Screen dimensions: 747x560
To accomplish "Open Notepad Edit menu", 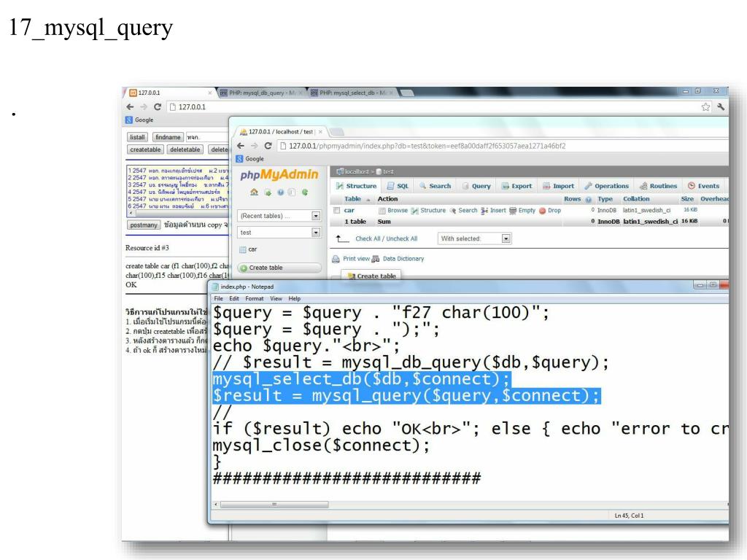I will tap(234, 298).
